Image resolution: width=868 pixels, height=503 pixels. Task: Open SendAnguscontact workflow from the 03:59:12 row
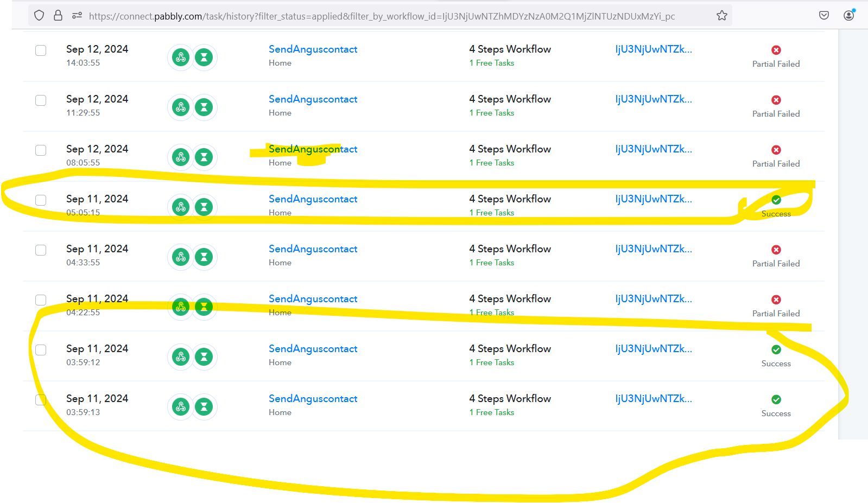313,349
